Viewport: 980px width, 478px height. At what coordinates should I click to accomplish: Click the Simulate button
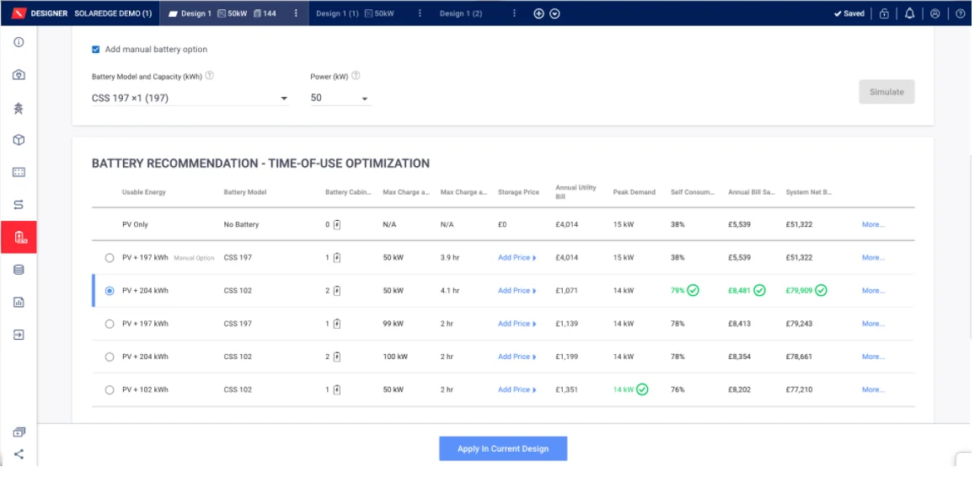tap(886, 92)
